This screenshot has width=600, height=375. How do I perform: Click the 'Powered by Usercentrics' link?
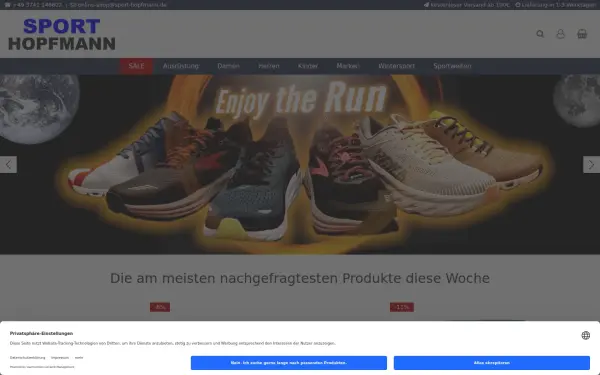click(42, 367)
